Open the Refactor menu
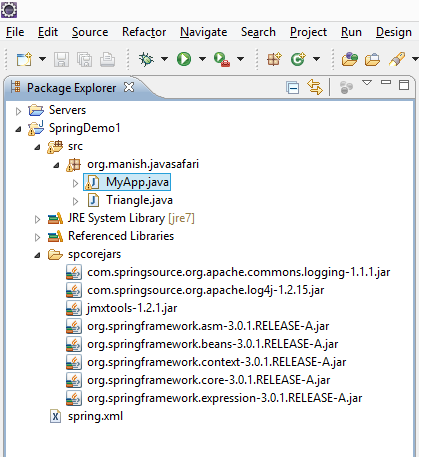This screenshot has width=421, height=457. 144,32
